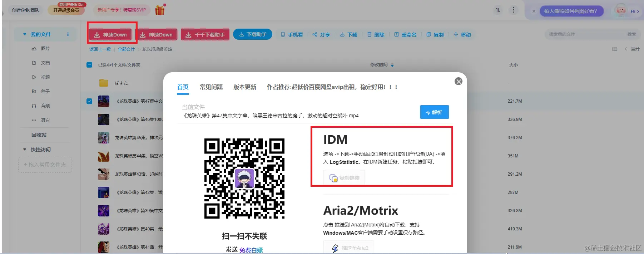Open the ぱすた folder icon
This screenshot has height=254, width=644.
[x=104, y=83]
